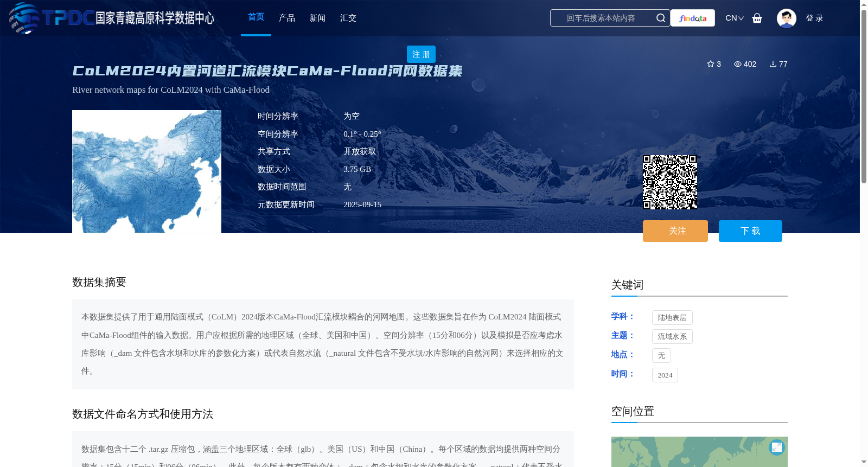
Task: Click the download count icon
Action: click(x=773, y=64)
